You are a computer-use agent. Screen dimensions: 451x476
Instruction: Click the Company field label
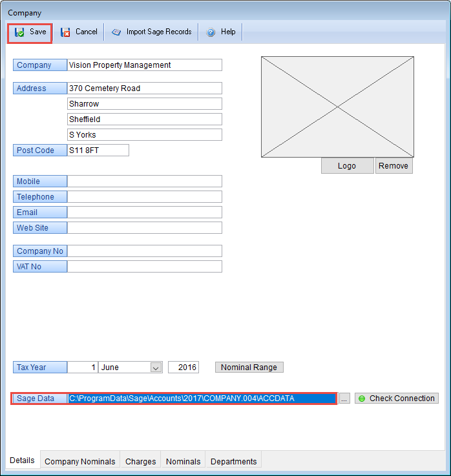[x=40, y=65]
